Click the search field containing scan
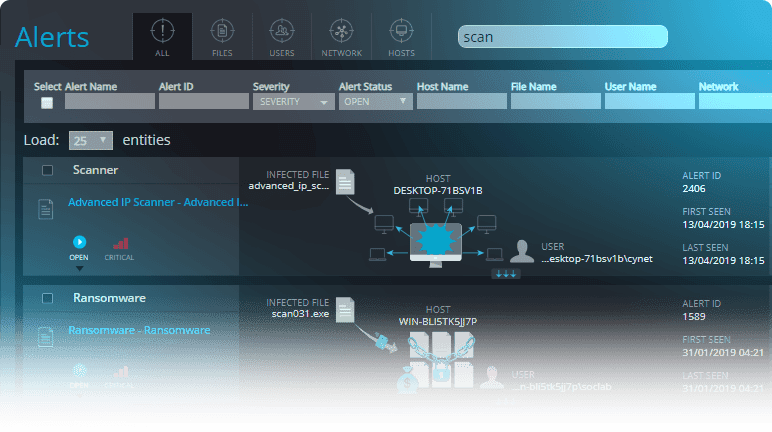 pyautogui.click(x=562, y=37)
